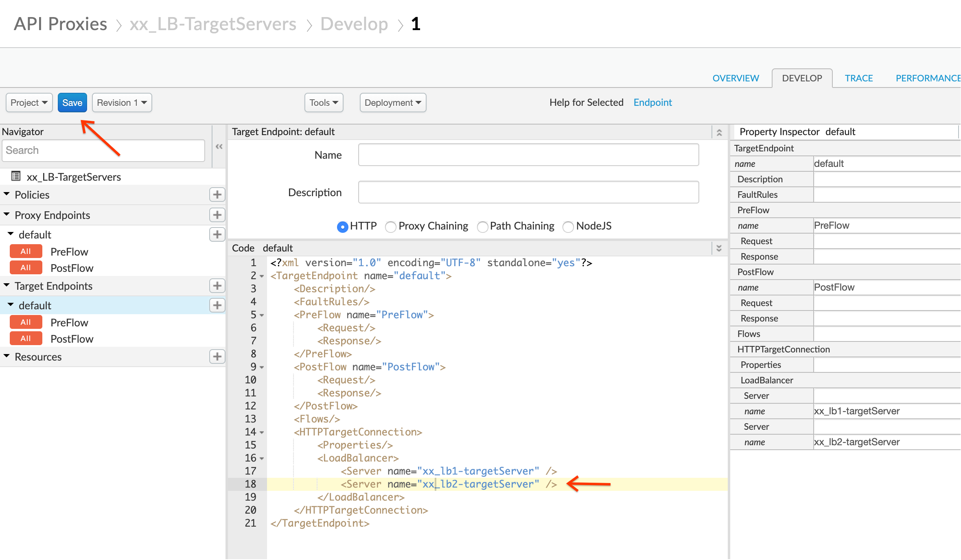Screen dimensions: 961x560
Task: Switch to the Develop tab
Action: [x=802, y=78]
